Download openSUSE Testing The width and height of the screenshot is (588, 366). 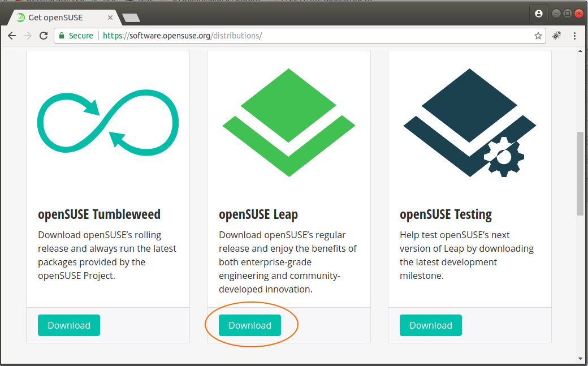click(x=431, y=325)
